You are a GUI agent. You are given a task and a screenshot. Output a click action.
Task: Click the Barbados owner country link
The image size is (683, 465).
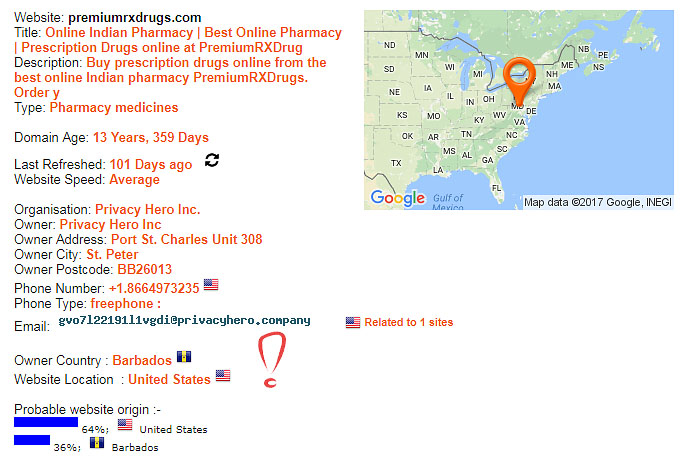(x=142, y=361)
